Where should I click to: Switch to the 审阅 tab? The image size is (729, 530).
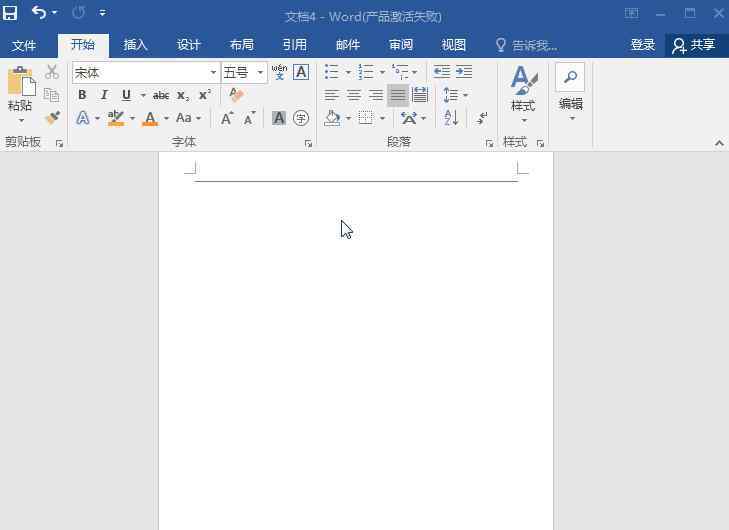pos(401,45)
